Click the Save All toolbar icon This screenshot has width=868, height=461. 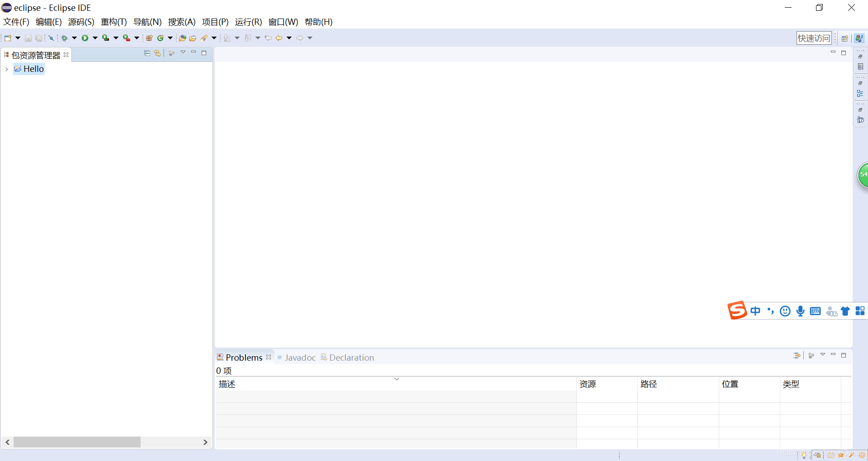tap(39, 38)
